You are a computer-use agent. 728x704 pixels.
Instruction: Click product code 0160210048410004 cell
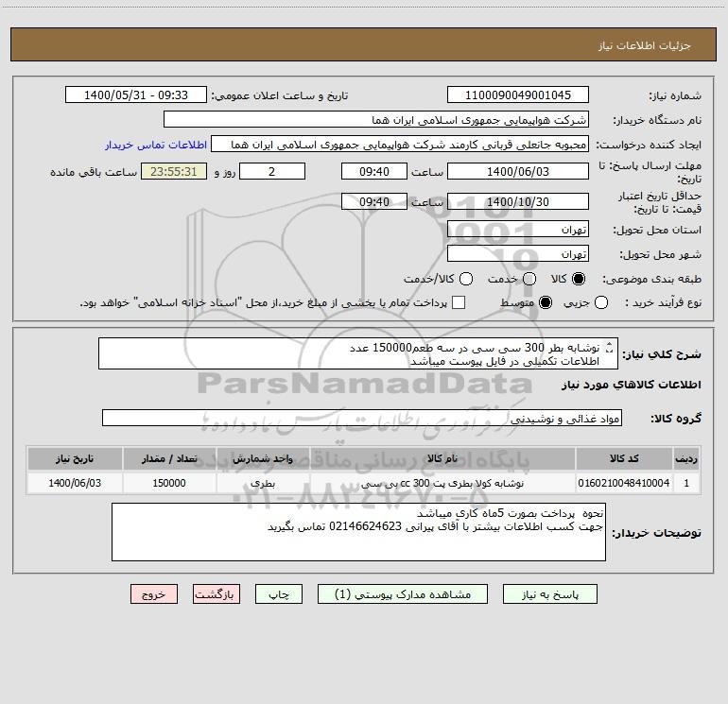pyautogui.click(x=624, y=483)
